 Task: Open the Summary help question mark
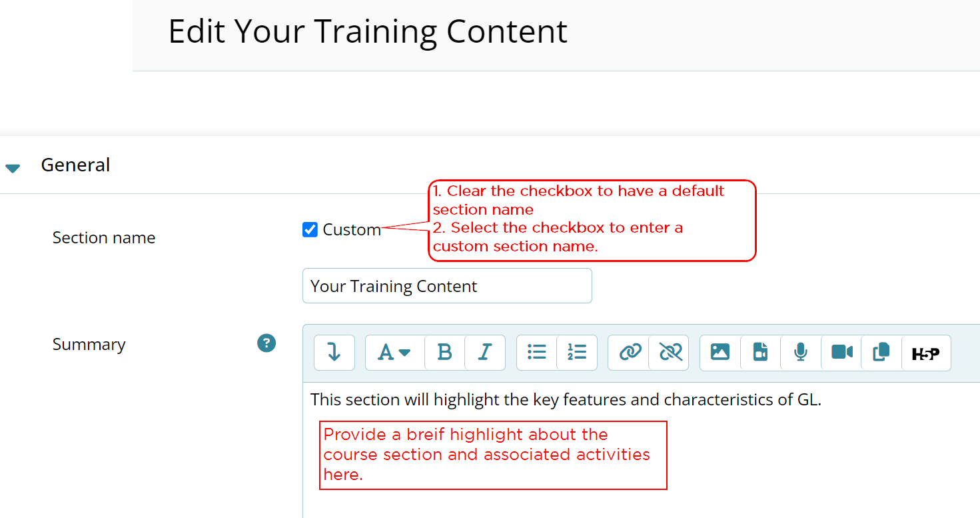click(266, 343)
